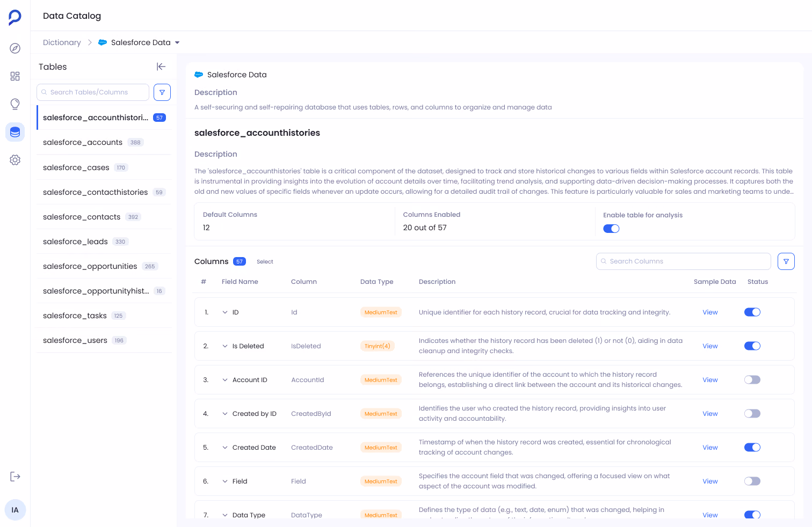Expand the Created by ID row chevron

[225, 414]
